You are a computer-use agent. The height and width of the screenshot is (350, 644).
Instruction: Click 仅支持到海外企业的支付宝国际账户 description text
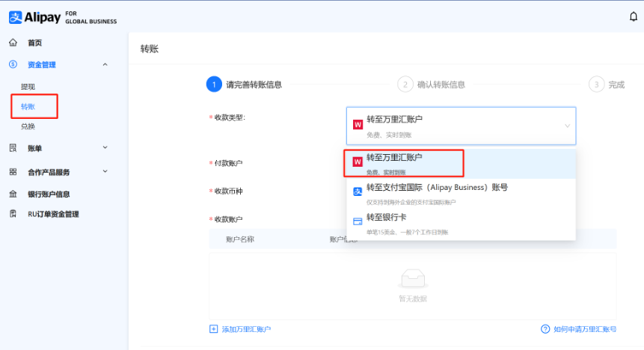coord(411,202)
